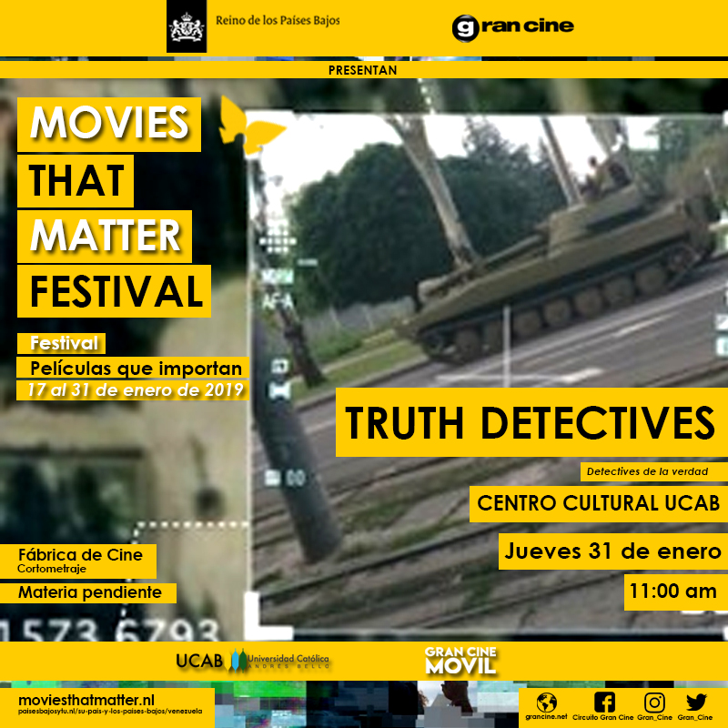
Task: Click the Gran Cine 'g' circle logo
Action: (x=465, y=28)
